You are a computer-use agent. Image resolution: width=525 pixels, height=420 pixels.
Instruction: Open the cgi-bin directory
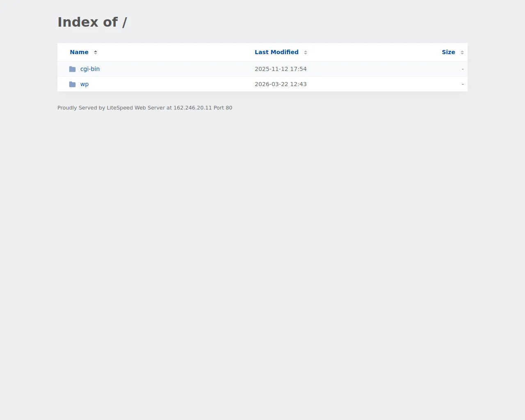(x=90, y=69)
